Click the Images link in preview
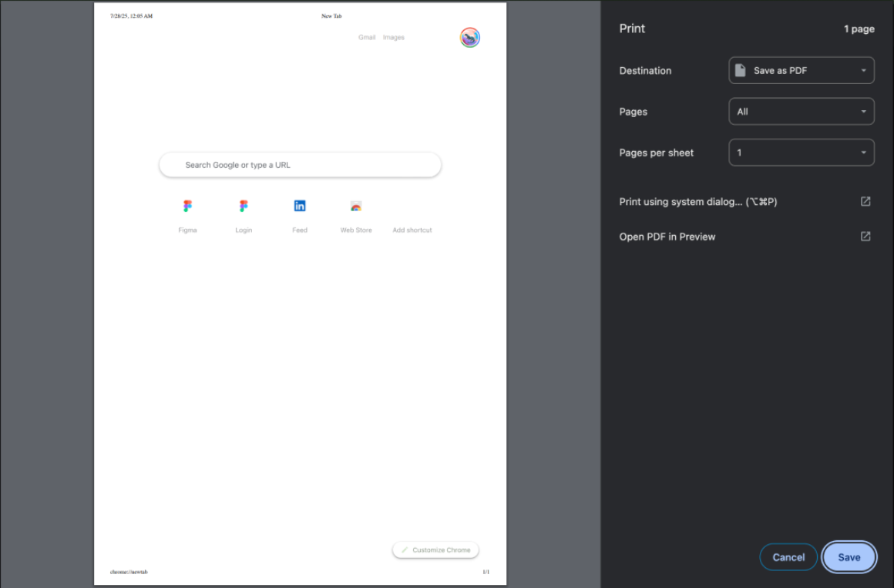This screenshot has height=588, width=894. 393,38
